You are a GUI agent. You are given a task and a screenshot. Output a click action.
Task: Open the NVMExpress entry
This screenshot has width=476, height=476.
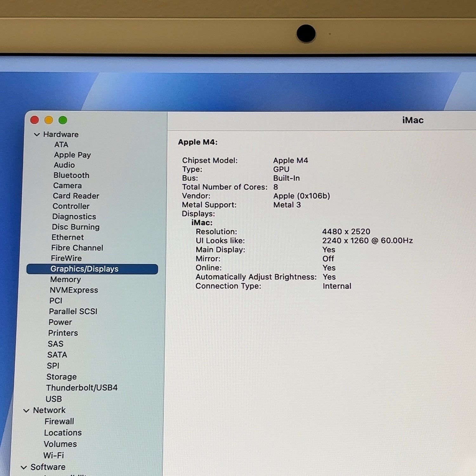[74, 290]
